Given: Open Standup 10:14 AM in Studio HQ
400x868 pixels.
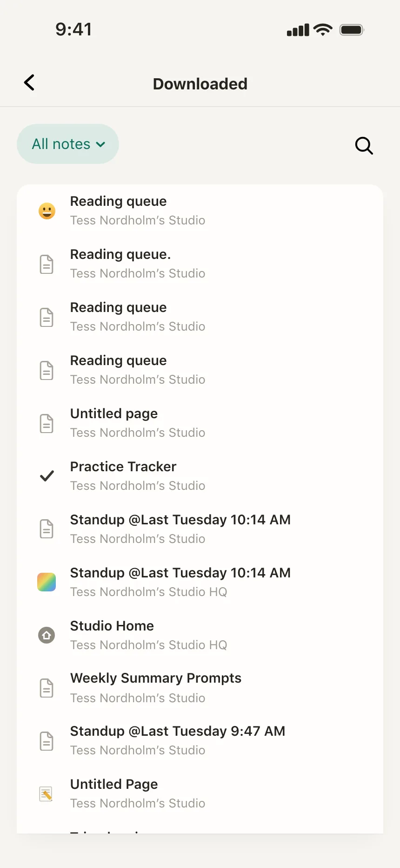Looking at the screenshot, I should pyautogui.click(x=200, y=582).
